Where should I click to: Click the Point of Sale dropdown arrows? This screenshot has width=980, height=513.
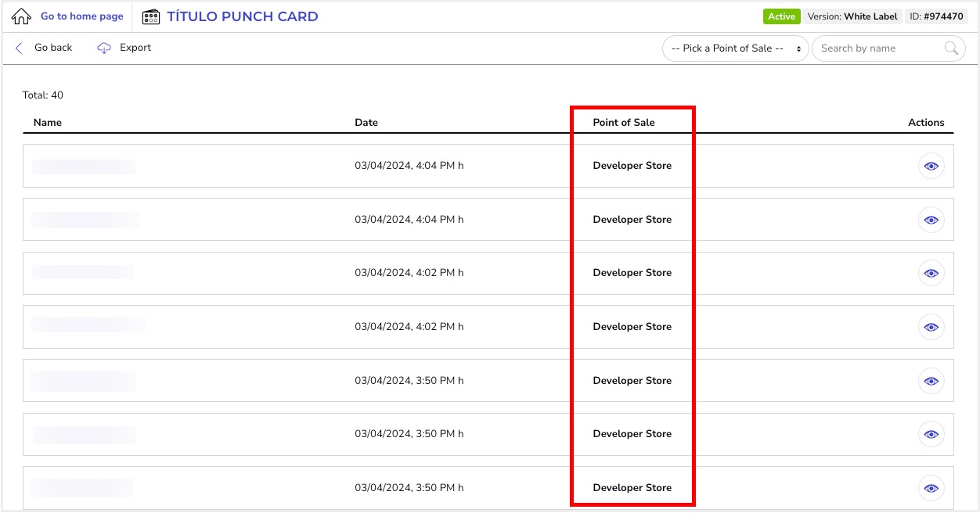pos(798,48)
